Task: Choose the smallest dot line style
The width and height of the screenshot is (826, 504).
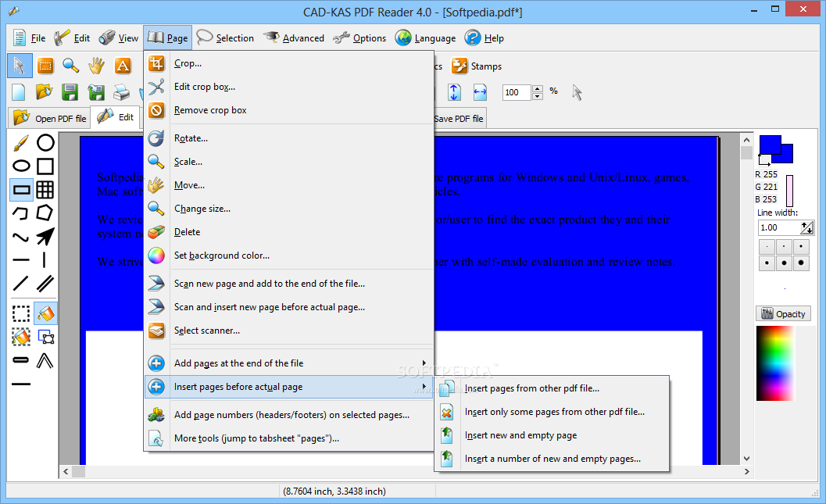Action: tap(767, 246)
